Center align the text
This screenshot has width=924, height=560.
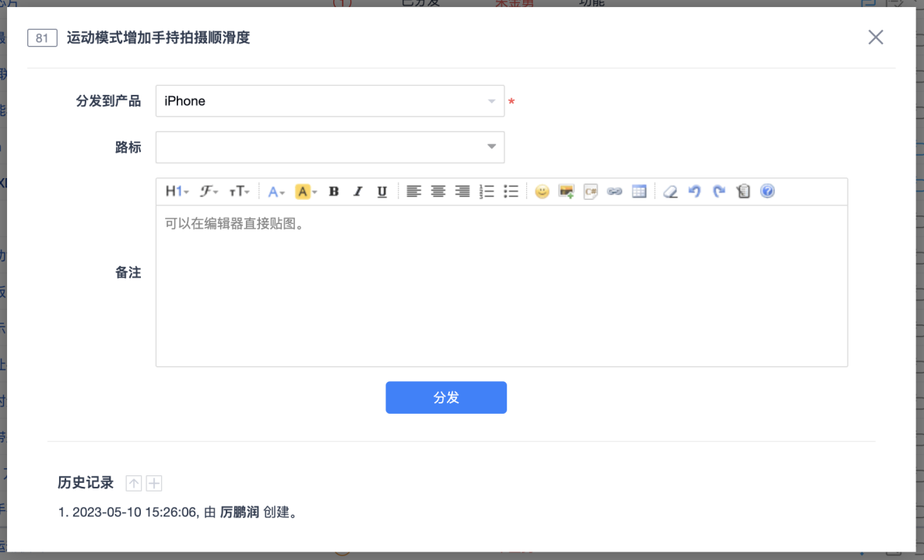click(438, 191)
